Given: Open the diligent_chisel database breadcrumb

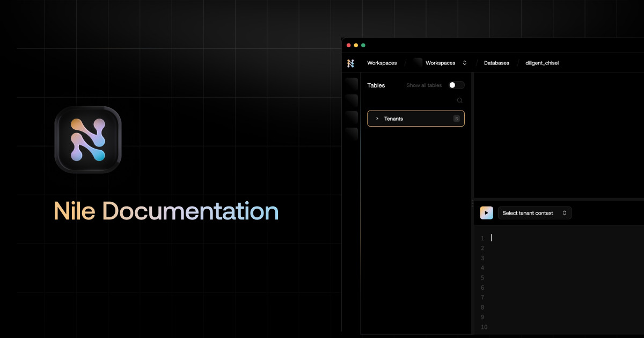Looking at the screenshot, I should 542,63.
